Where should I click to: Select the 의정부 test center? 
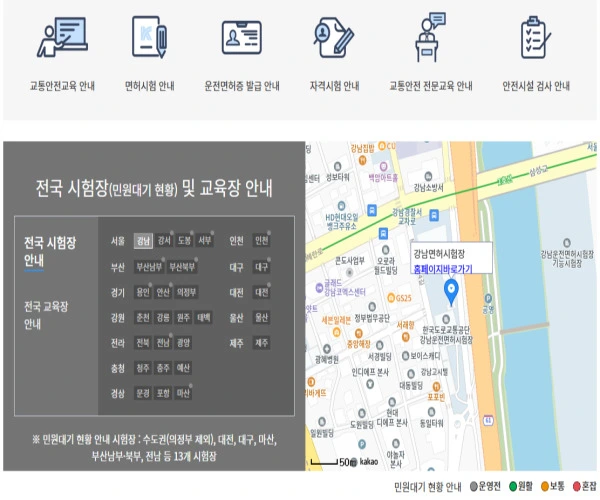pyautogui.click(x=186, y=292)
